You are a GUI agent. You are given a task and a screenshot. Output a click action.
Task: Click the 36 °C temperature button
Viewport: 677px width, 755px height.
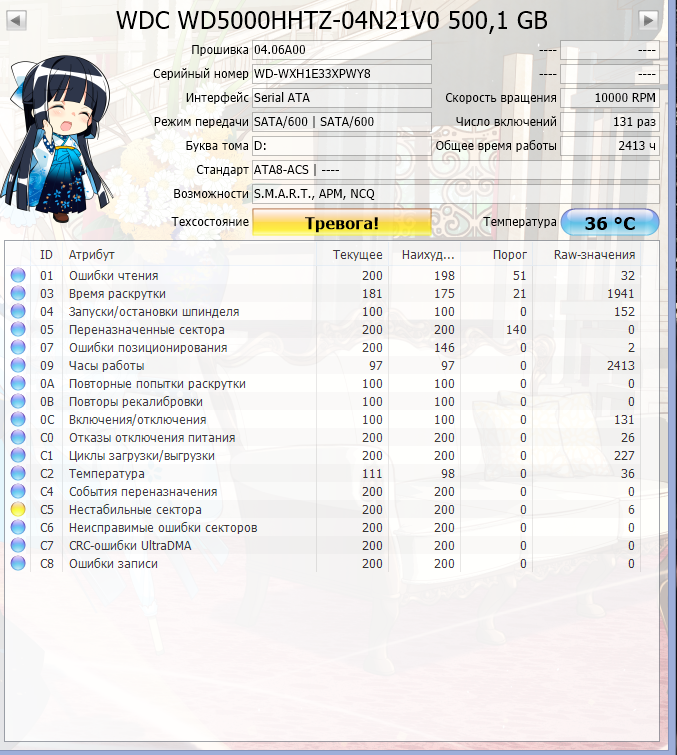coord(610,222)
